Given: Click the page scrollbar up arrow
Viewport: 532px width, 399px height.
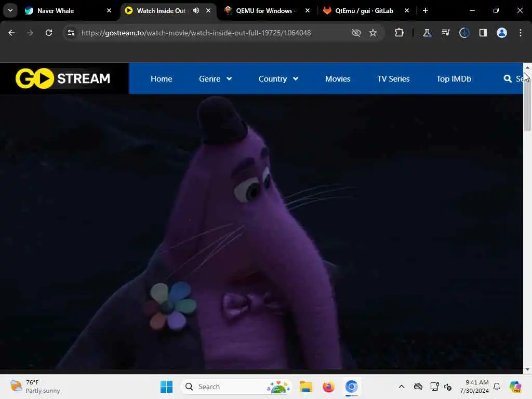Looking at the screenshot, I should tap(527, 68).
